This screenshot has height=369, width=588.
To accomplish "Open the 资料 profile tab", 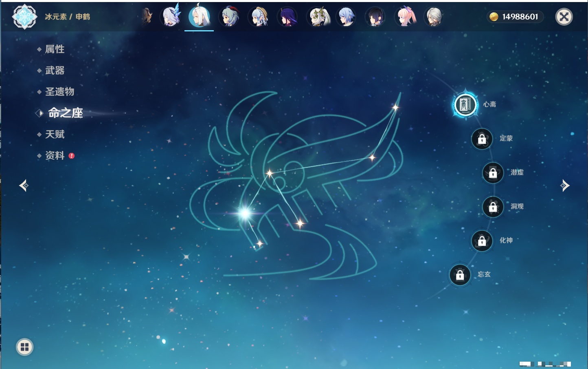I will pos(55,155).
